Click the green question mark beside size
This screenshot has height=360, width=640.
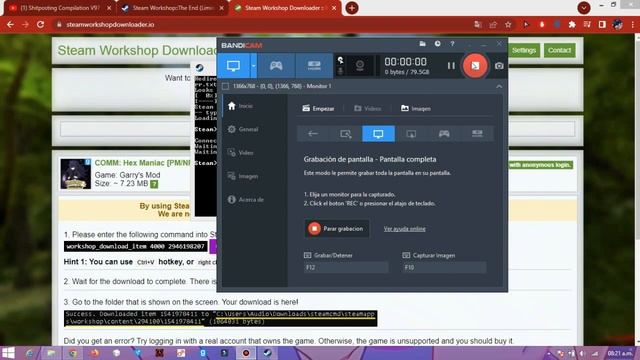(x=154, y=184)
